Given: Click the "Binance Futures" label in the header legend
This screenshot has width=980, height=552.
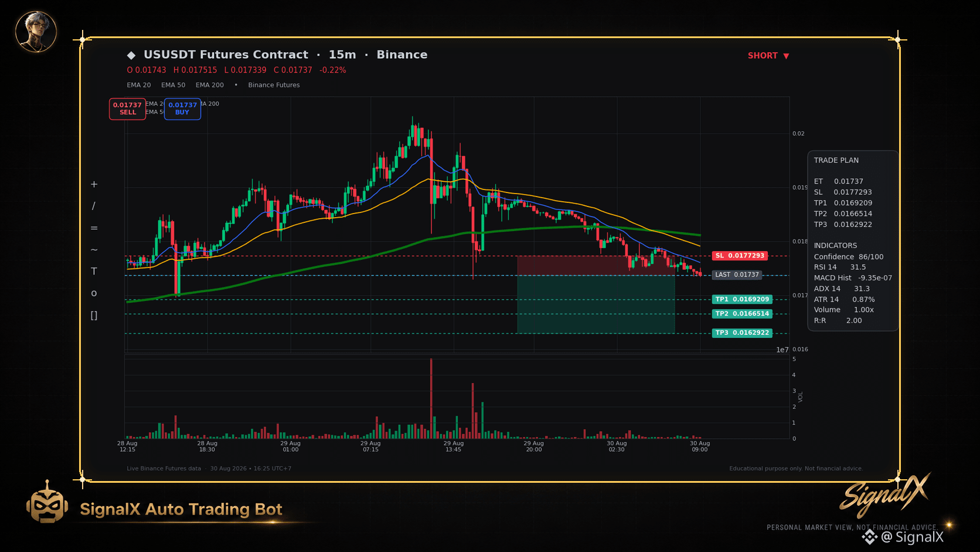Looking at the screenshot, I should pyautogui.click(x=274, y=85).
